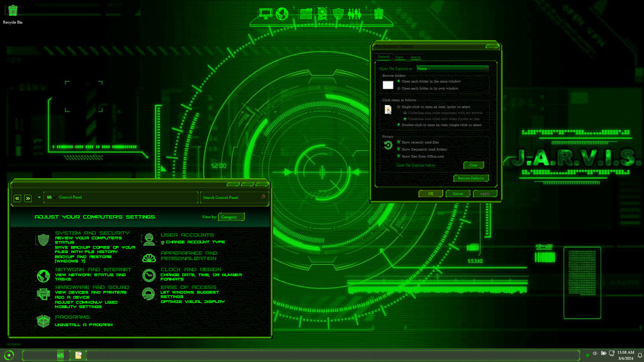This screenshot has height=362, width=644.
Task: Open the Start button on taskbar
Action: (9, 355)
